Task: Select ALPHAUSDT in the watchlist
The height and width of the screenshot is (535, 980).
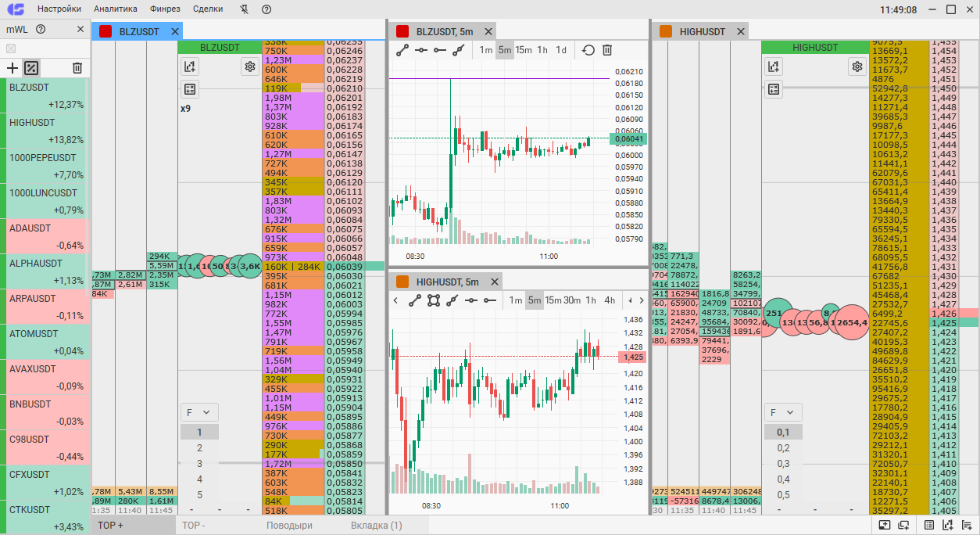Action: click(45, 271)
